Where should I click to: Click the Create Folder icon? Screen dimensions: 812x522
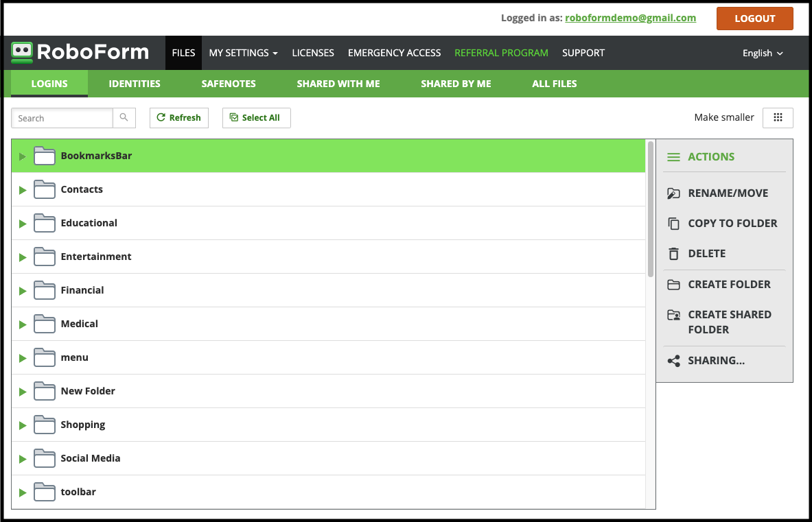pyautogui.click(x=673, y=285)
